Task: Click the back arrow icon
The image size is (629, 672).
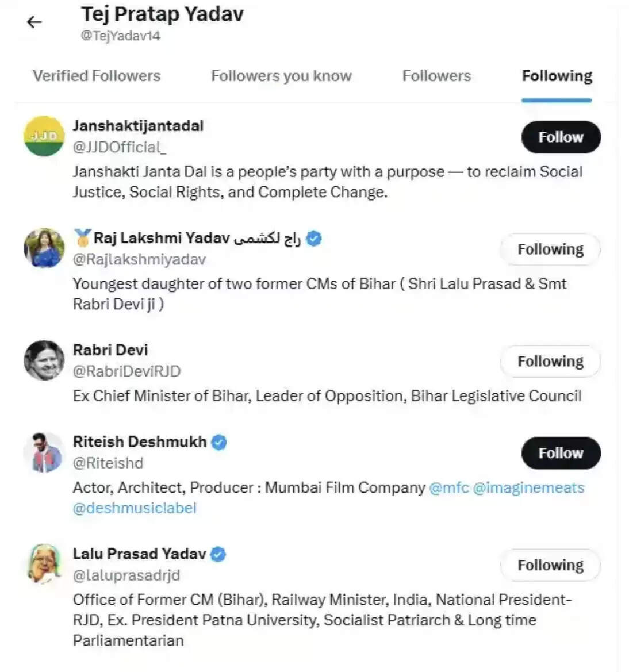Action: tap(34, 22)
